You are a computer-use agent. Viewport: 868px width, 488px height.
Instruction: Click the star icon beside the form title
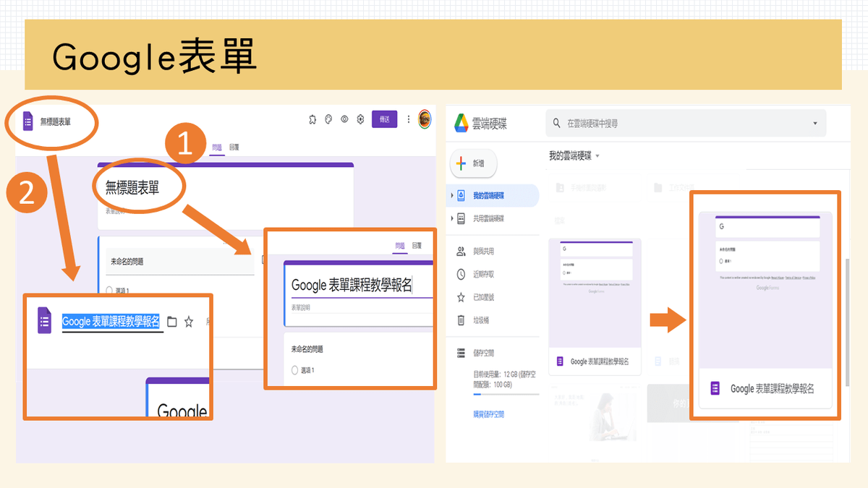tap(189, 322)
